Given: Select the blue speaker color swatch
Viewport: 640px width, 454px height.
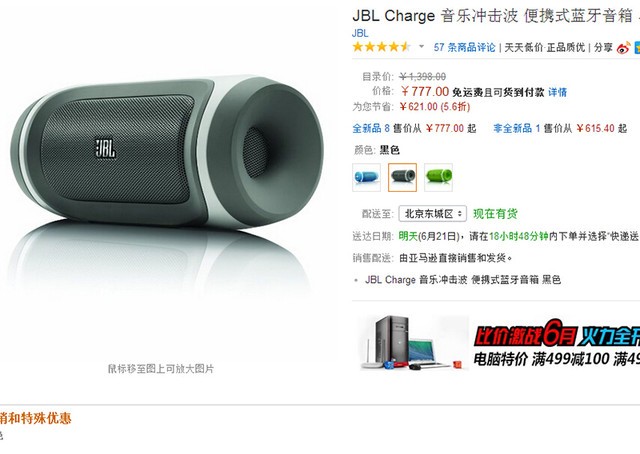Looking at the screenshot, I should point(367,177).
